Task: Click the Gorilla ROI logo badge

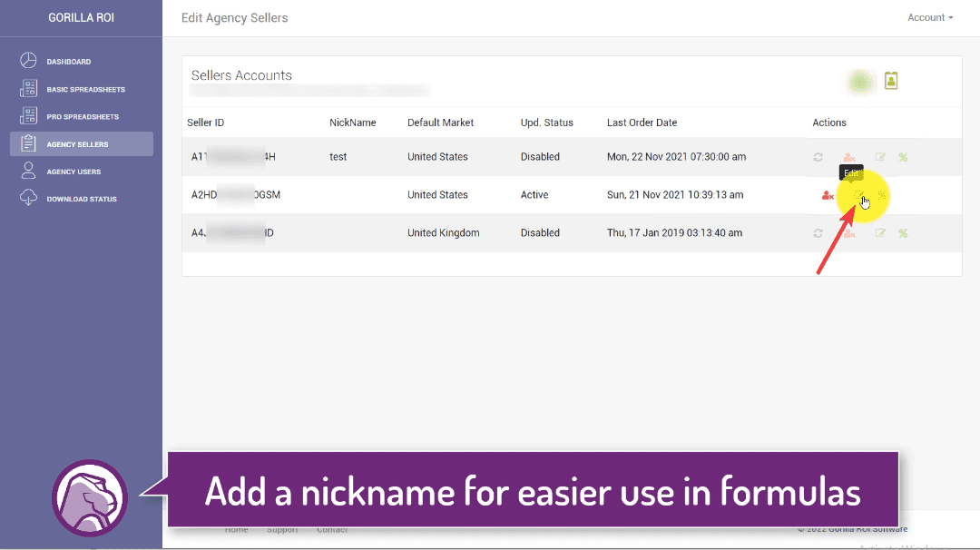Action: point(89,497)
